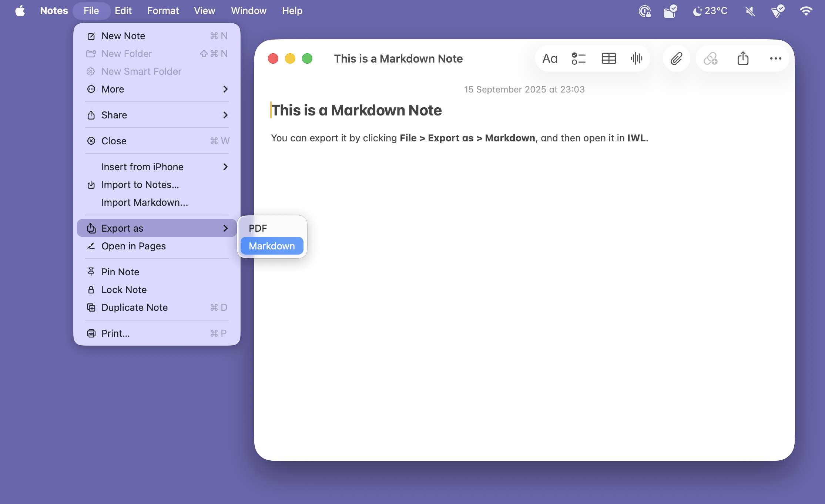
Task: Open the note's share icon
Action: click(742, 58)
